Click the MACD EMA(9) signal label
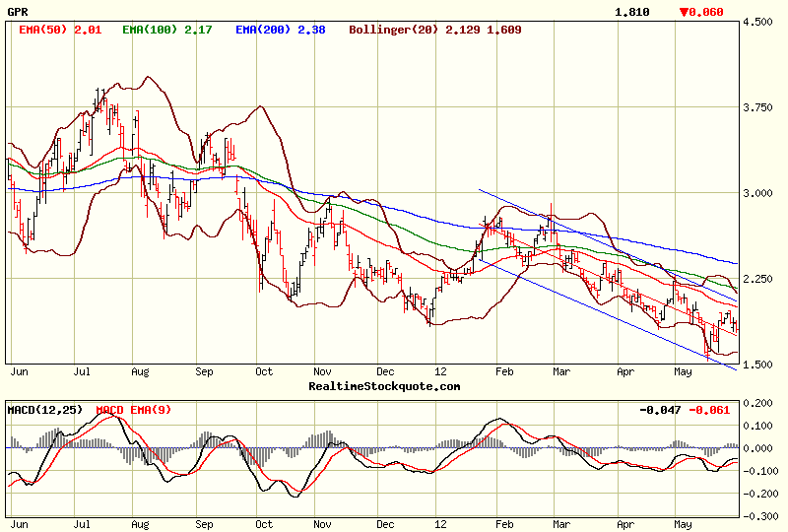This screenshot has width=788, height=532. (134, 410)
